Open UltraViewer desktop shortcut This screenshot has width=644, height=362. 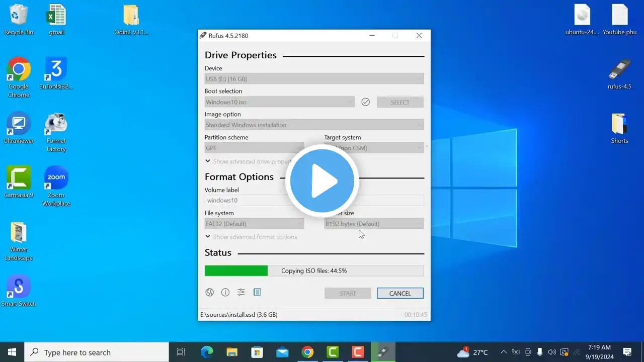point(19,128)
